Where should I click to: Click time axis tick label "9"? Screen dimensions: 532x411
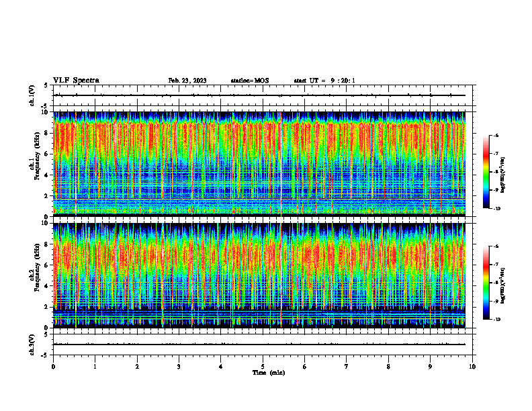tap(430, 367)
